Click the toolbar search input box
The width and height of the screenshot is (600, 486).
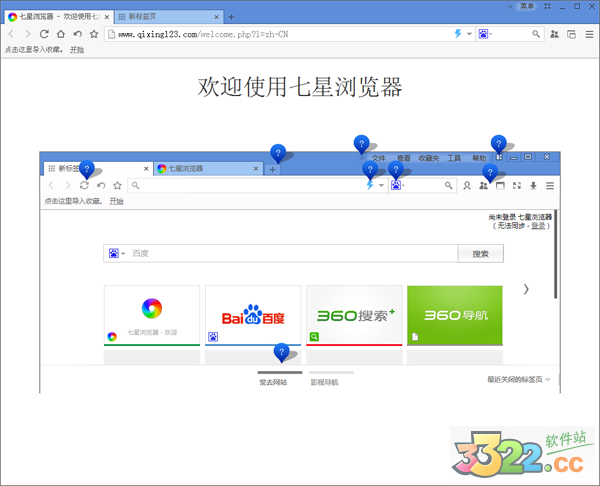512,34
